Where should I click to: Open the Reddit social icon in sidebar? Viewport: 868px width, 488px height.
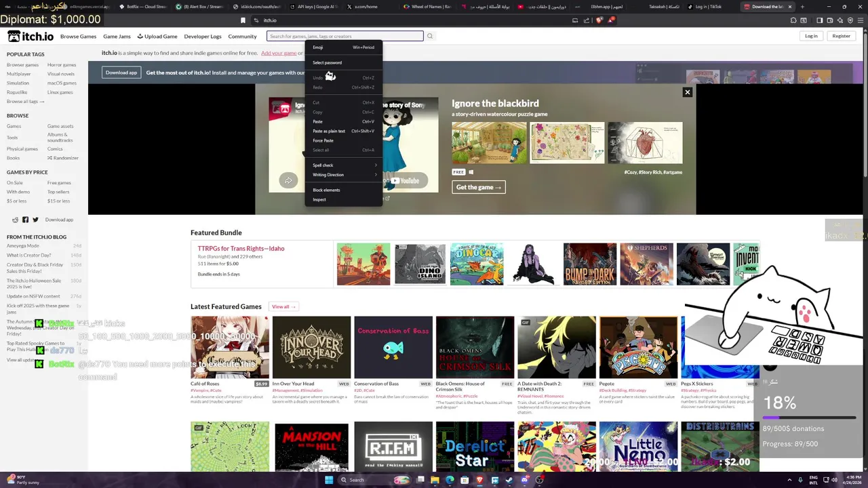click(16, 220)
